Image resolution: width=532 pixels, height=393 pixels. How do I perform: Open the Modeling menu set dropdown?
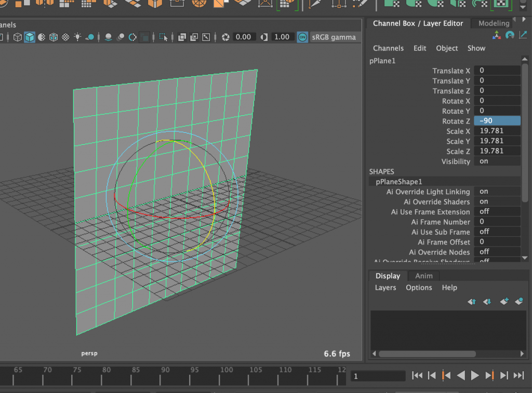491,23
